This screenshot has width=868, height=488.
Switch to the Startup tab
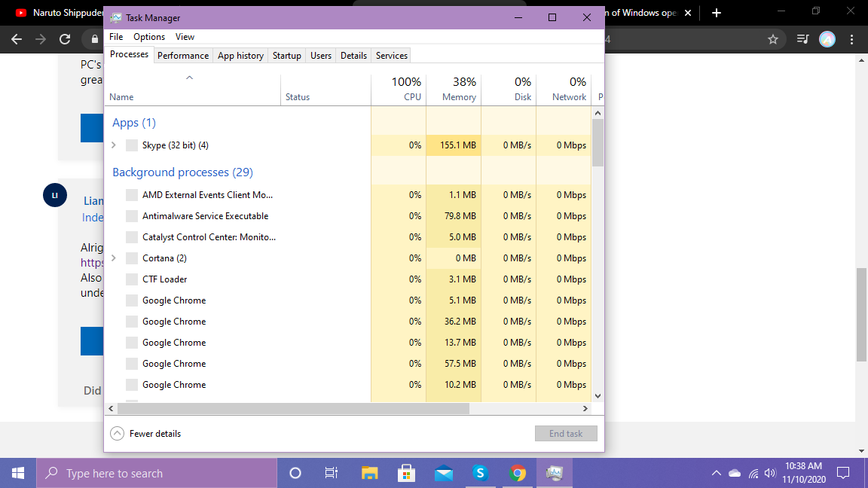click(287, 55)
